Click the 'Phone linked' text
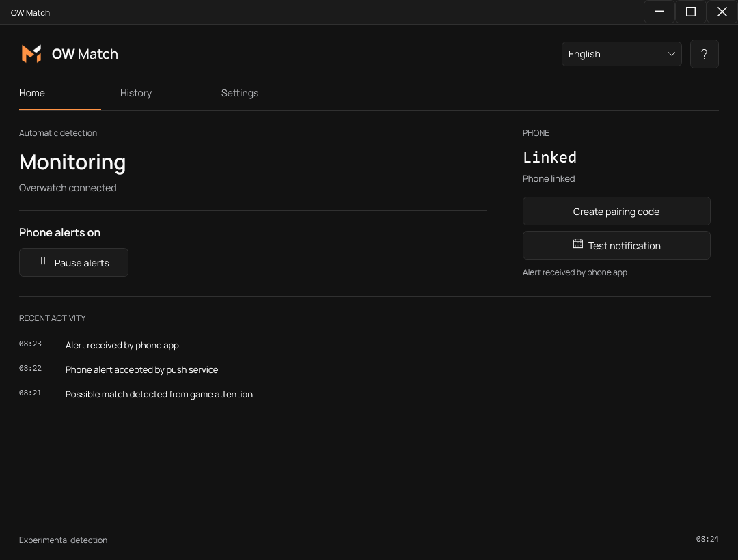Image resolution: width=738 pixels, height=560 pixels. (x=549, y=179)
